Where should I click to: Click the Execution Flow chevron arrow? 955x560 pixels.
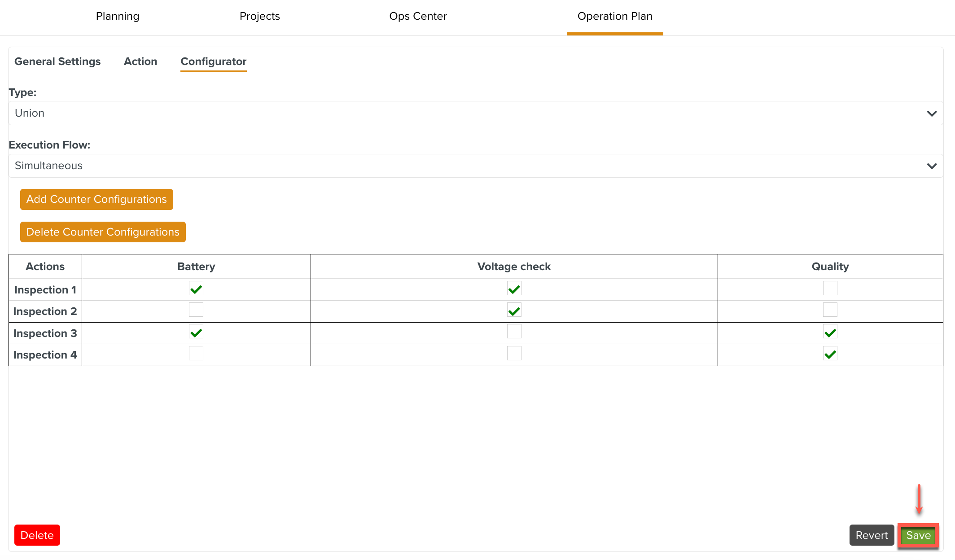point(932,166)
